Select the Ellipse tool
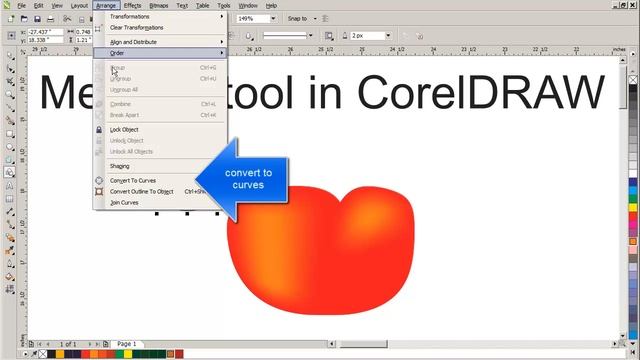This screenshot has width=640, height=360. 10,147
